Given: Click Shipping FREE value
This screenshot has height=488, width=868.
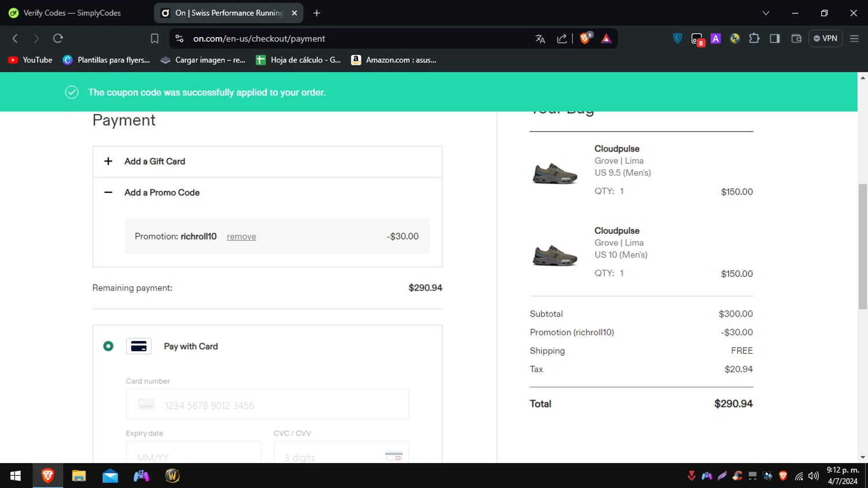Looking at the screenshot, I should (x=742, y=351).
